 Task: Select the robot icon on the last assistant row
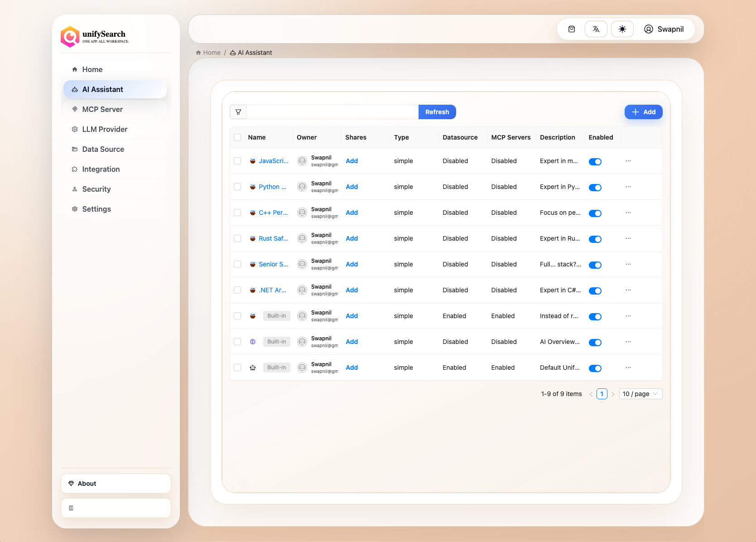tap(253, 368)
